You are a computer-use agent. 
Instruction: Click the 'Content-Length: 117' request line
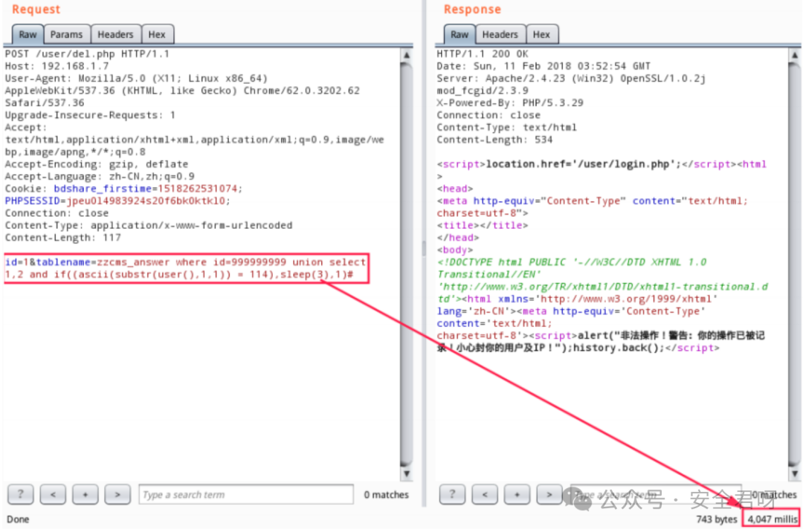[62, 238]
